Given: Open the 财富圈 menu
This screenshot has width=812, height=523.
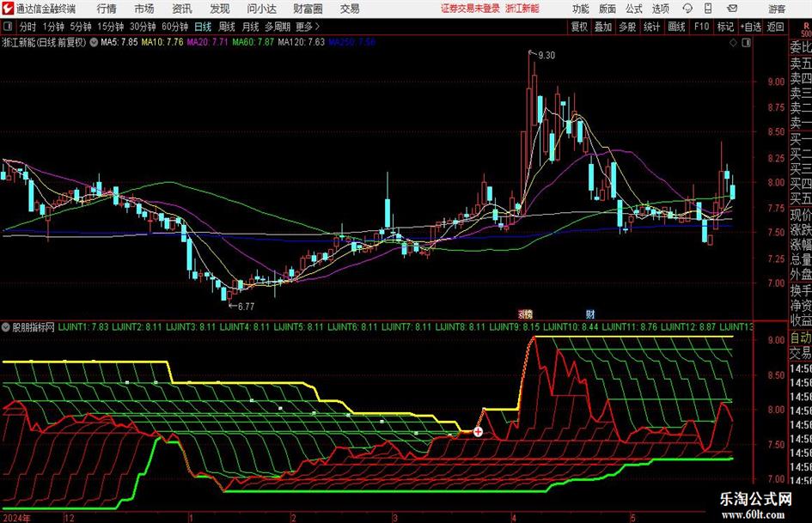Looking at the screenshot, I should (308, 9).
